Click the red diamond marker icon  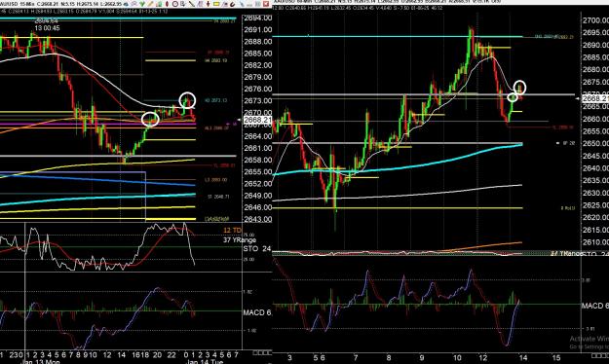tap(167, 4)
